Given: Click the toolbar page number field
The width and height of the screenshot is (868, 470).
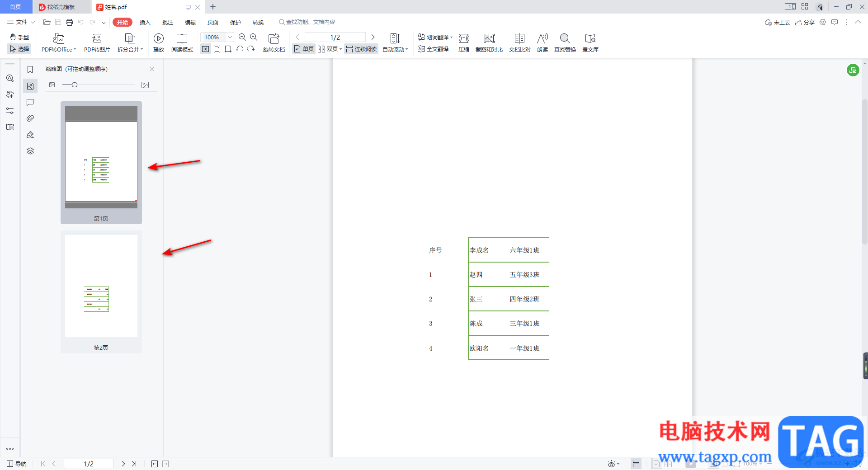Looking at the screenshot, I should click(335, 37).
